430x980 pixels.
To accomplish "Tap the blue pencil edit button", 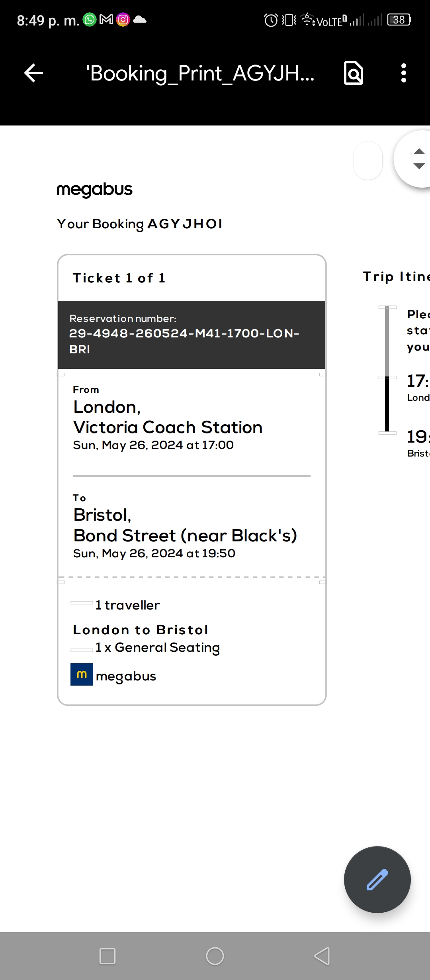I will click(x=377, y=879).
